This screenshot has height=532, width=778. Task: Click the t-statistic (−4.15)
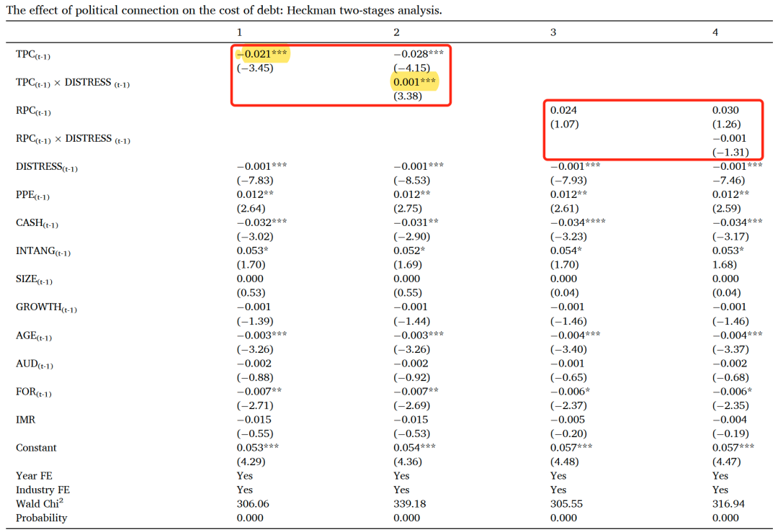(412, 68)
